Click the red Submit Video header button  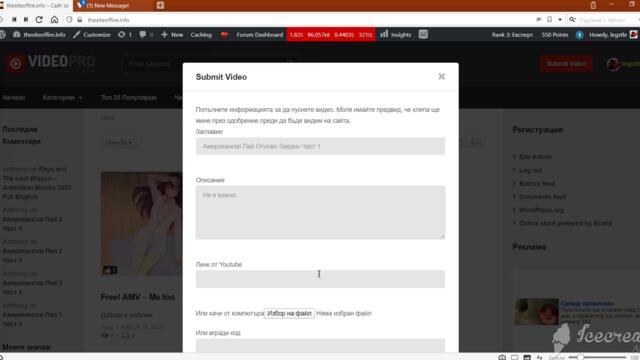(x=566, y=64)
